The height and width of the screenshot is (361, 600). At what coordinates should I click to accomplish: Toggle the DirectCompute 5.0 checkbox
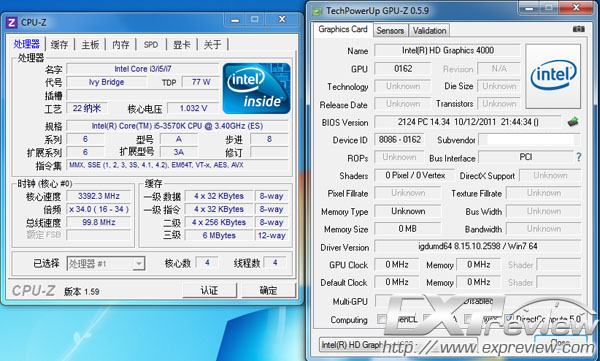(x=509, y=319)
